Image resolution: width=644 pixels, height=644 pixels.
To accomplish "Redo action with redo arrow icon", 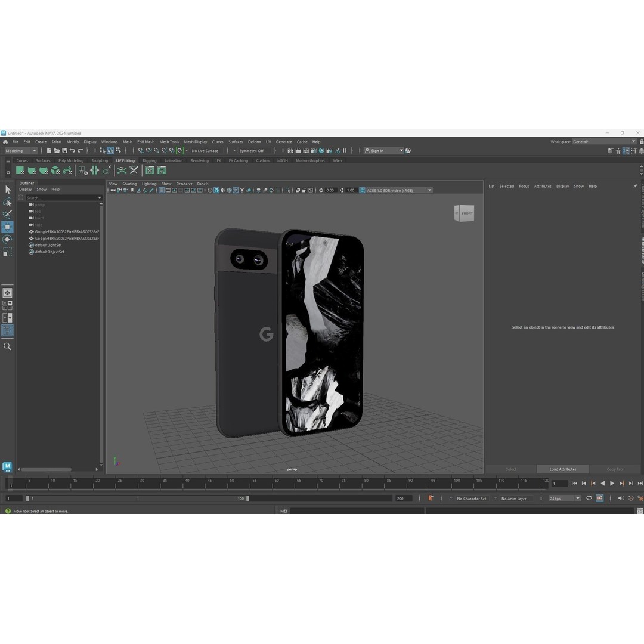I will 80,151.
